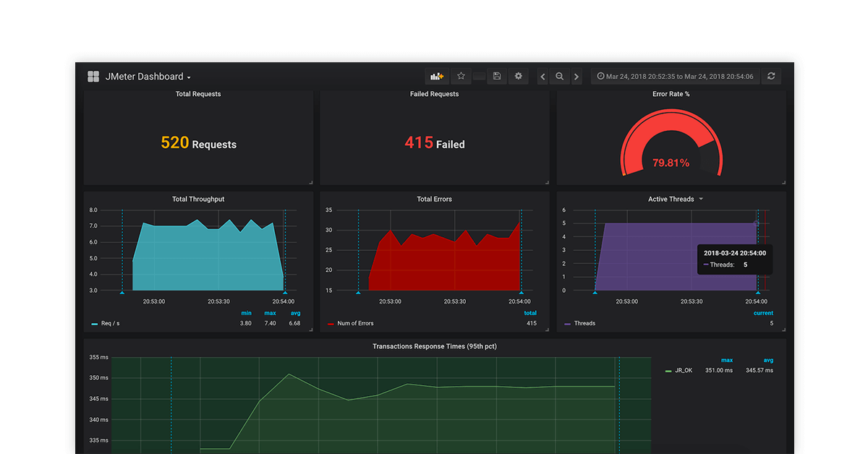The height and width of the screenshot is (454, 868).
Task: Open the Total Errors panel title menu
Action: pyautogui.click(x=434, y=199)
